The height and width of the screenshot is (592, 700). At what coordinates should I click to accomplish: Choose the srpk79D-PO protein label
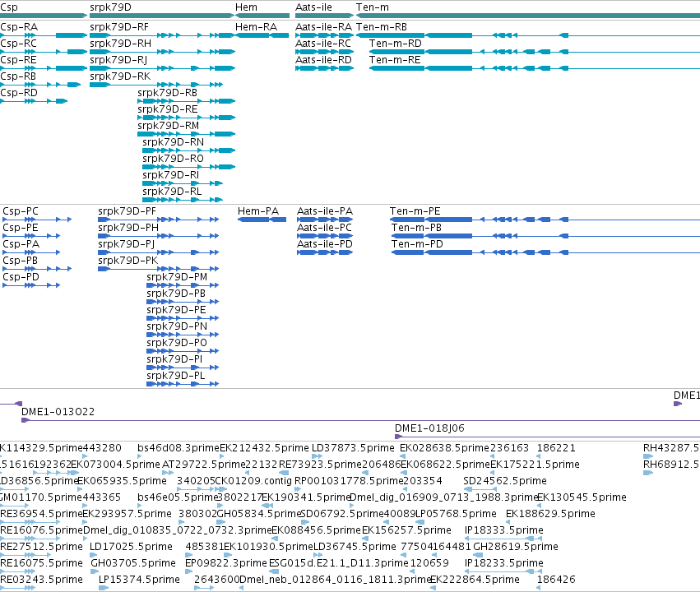177,343
